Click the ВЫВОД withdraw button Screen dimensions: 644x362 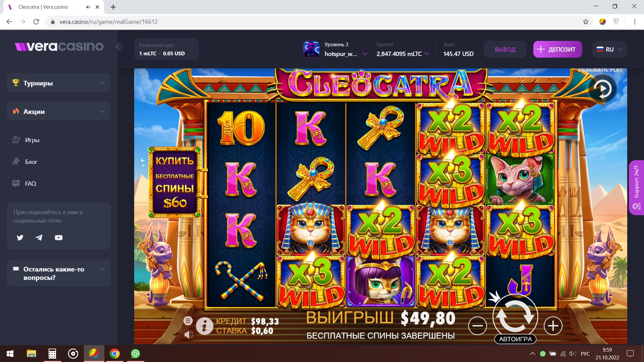tap(505, 49)
